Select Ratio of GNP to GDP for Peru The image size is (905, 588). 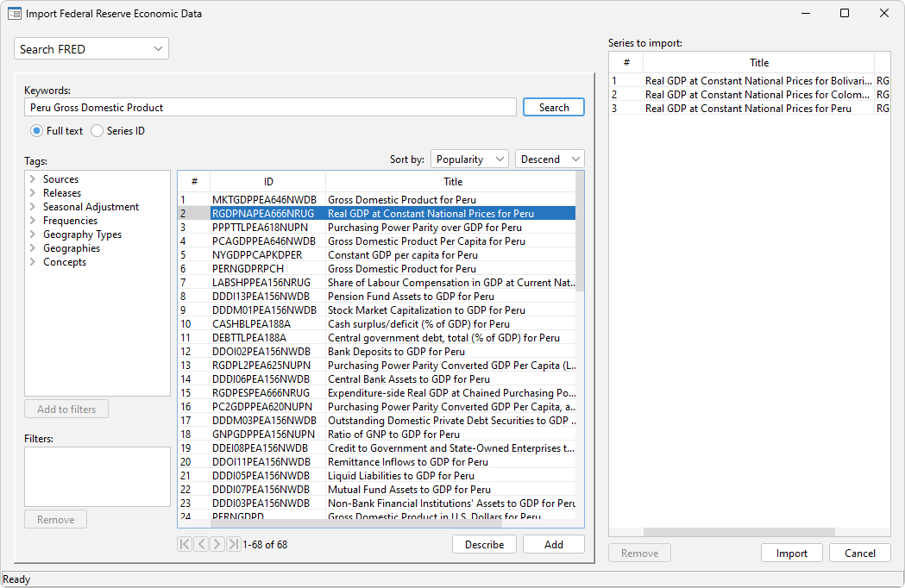(376, 435)
